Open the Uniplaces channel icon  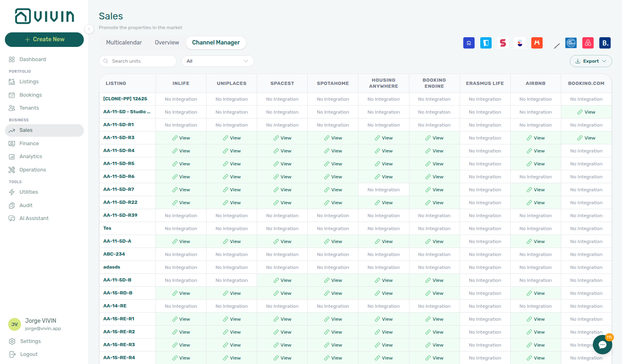[x=486, y=43]
